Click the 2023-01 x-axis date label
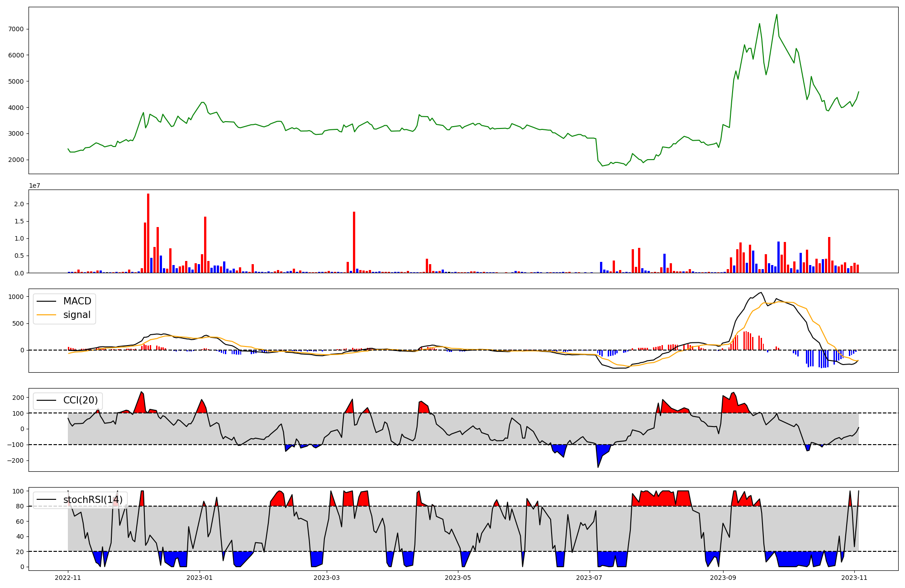905x588 pixels. point(200,578)
